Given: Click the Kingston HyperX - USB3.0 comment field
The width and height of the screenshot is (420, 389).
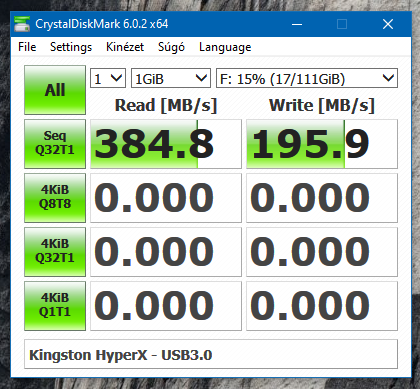Looking at the screenshot, I should pyautogui.click(x=211, y=354).
